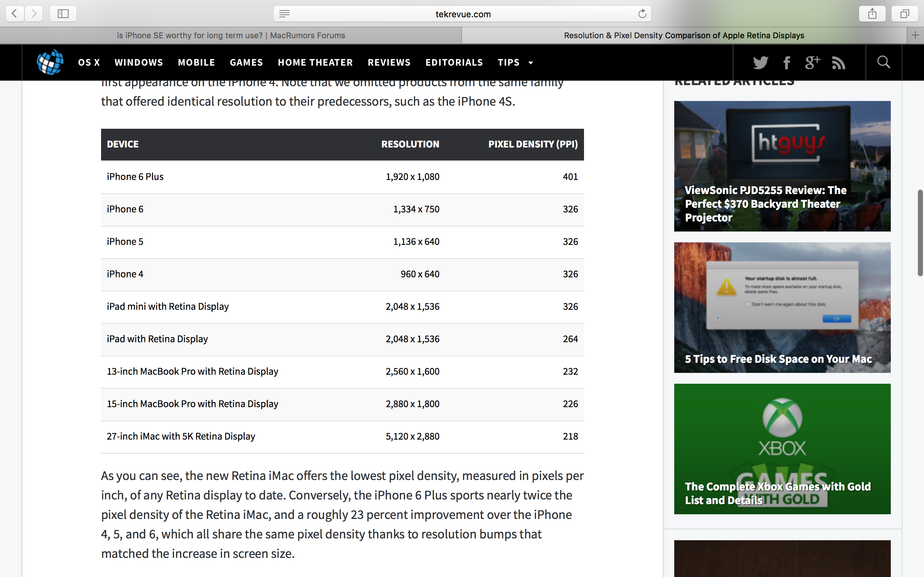The height and width of the screenshot is (577, 924).
Task: Open the Google Plus icon
Action: (x=812, y=62)
